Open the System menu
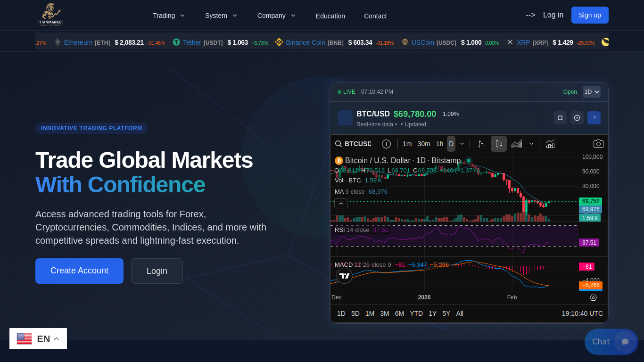Screen dimensions: 644x362 click(216, 16)
